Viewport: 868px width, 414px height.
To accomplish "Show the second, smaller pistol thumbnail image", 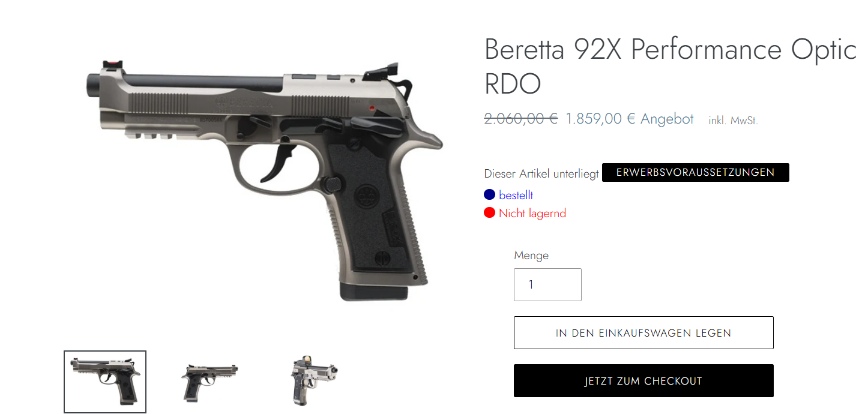I will point(209,382).
